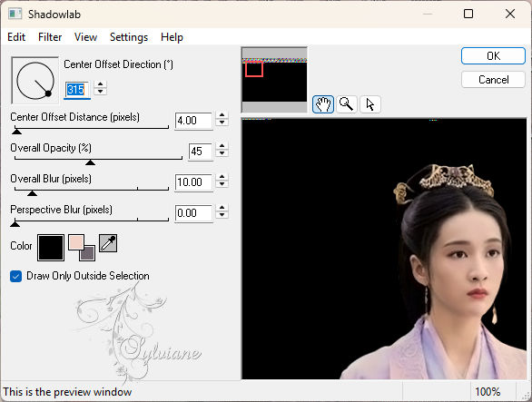Open the Settings menu
This screenshot has width=532, height=402.
click(x=129, y=36)
